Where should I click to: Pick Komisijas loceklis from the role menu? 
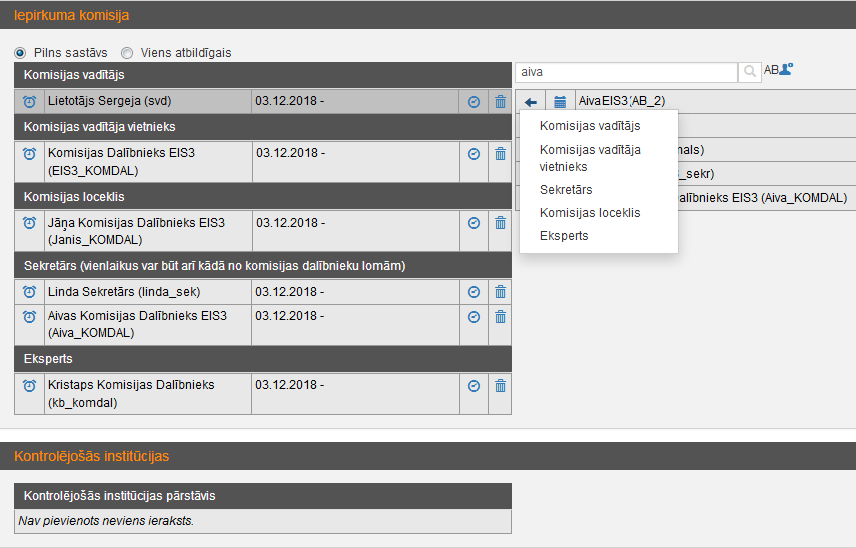pyautogui.click(x=590, y=213)
